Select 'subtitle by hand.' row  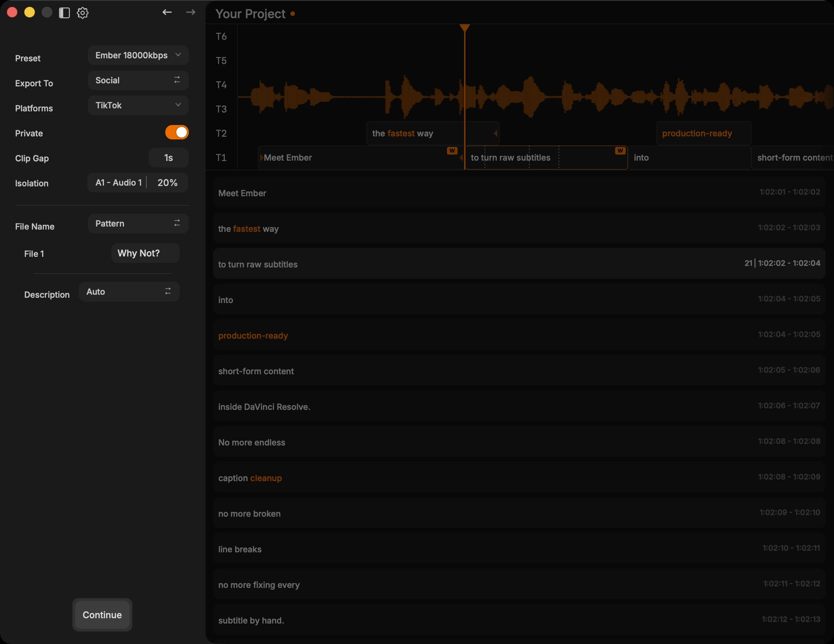(x=519, y=620)
